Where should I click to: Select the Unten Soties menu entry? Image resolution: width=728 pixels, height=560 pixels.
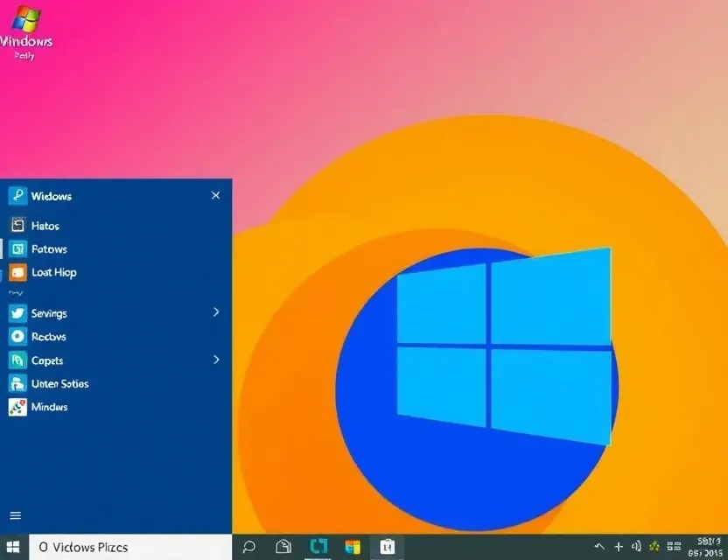coord(116,383)
